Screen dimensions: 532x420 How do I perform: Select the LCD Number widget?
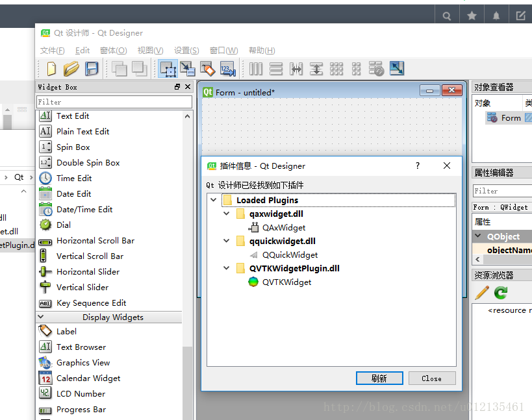click(81, 394)
